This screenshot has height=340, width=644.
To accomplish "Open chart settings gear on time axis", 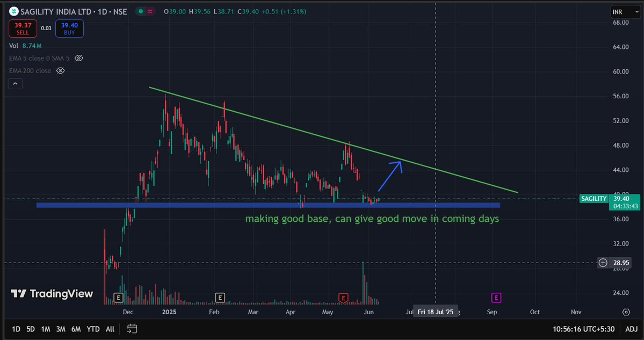I will (x=626, y=312).
